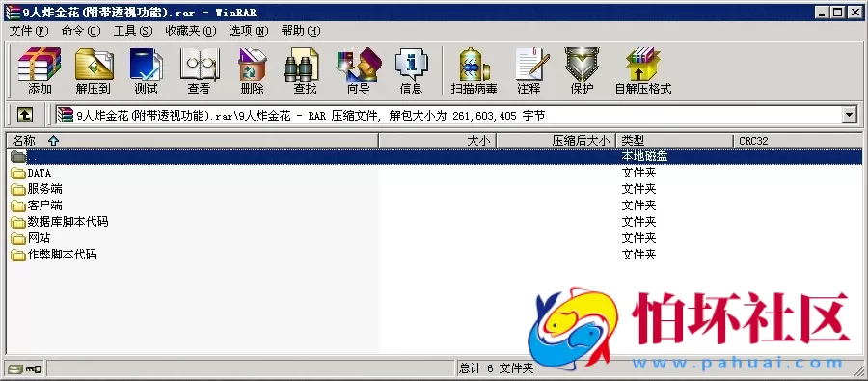Click the 数据库脚本代码 folder icon
This screenshot has height=381, width=868.
point(18,222)
